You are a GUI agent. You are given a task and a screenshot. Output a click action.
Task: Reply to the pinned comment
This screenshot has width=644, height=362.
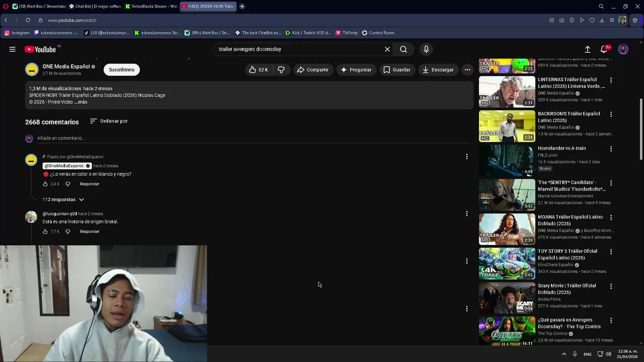90,184
